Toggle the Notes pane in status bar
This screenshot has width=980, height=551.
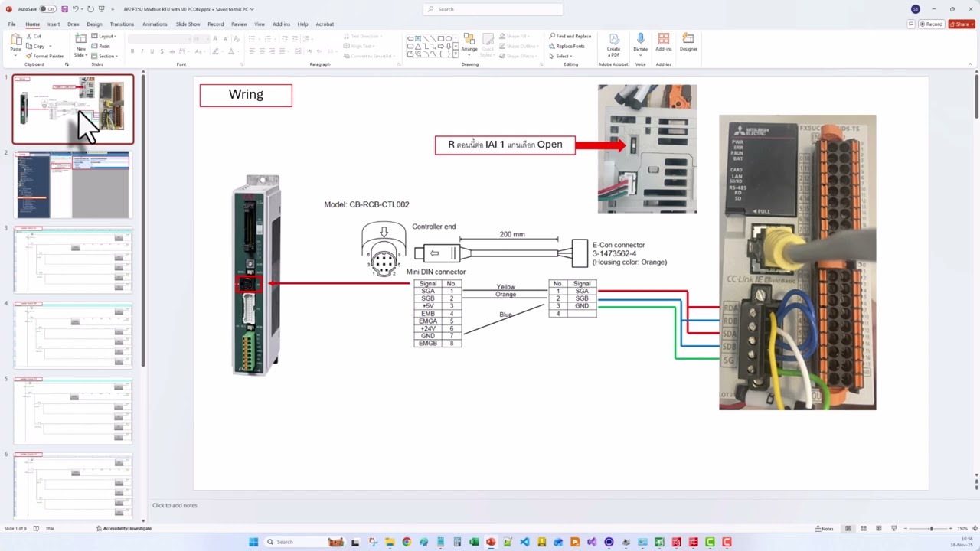(825, 529)
